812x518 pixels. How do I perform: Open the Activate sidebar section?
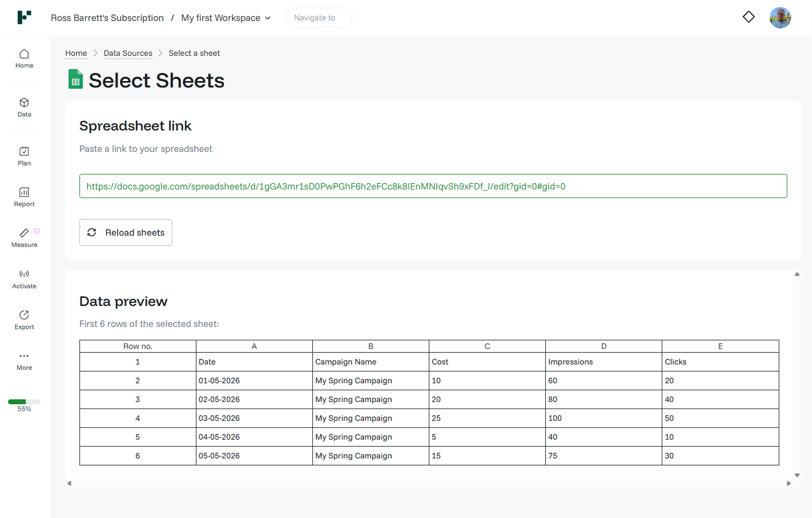(x=24, y=279)
